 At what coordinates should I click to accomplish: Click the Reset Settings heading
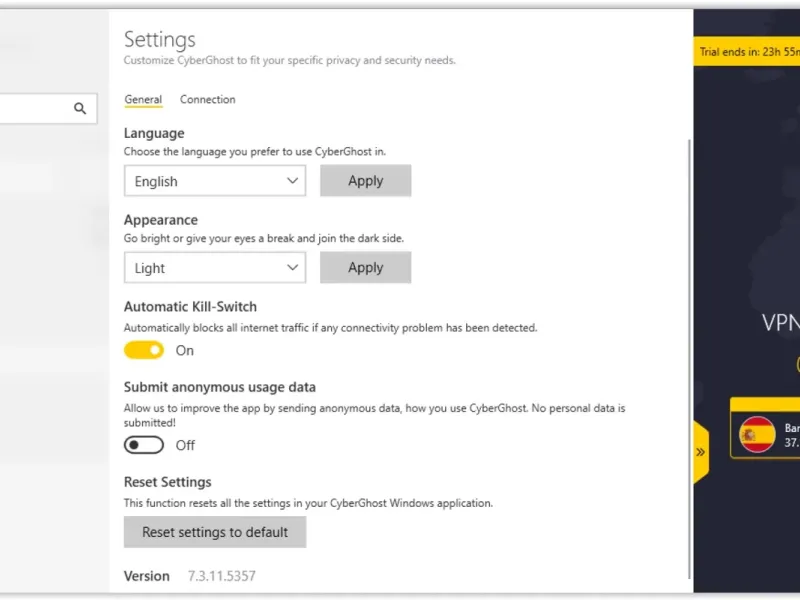click(167, 482)
